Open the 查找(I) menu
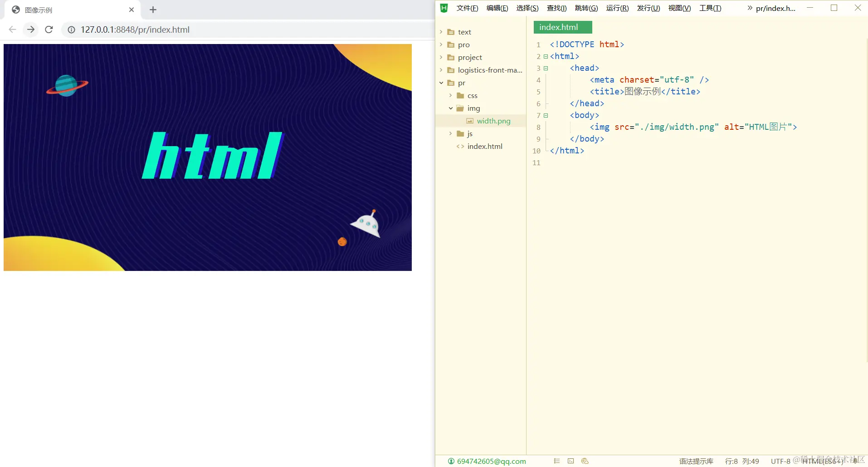Screen dimensions: 868x467 click(557, 8)
